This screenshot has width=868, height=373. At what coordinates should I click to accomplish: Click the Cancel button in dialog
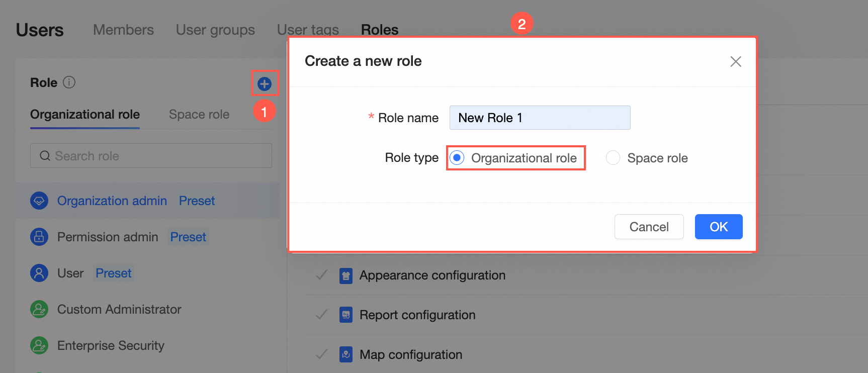coord(649,227)
